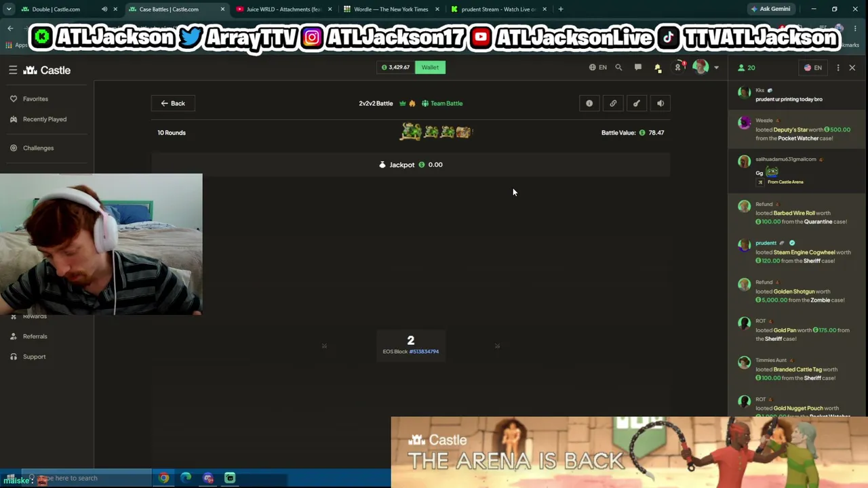Click the Jackpot label
Image resolution: width=868 pixels, height=488 pixels.
pos(402,165)
